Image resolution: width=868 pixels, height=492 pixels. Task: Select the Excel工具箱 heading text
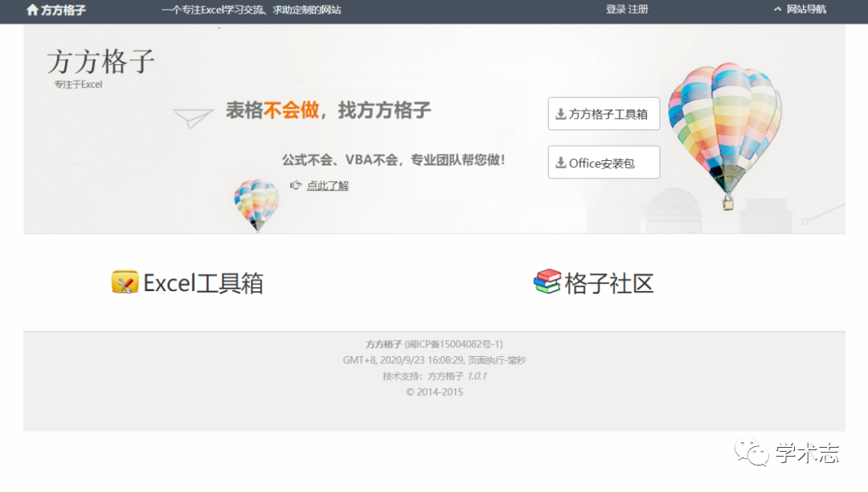point(203,283)
